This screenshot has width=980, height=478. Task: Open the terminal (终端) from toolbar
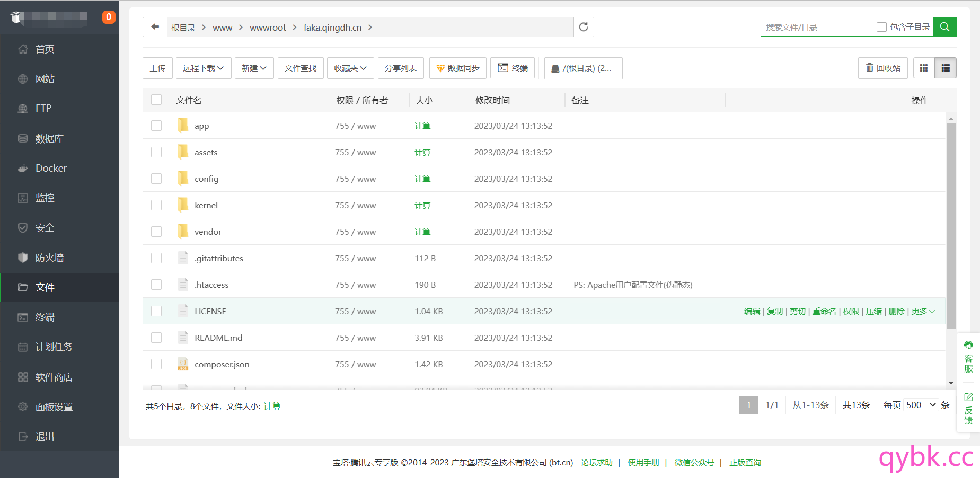[x=513, y=68]
